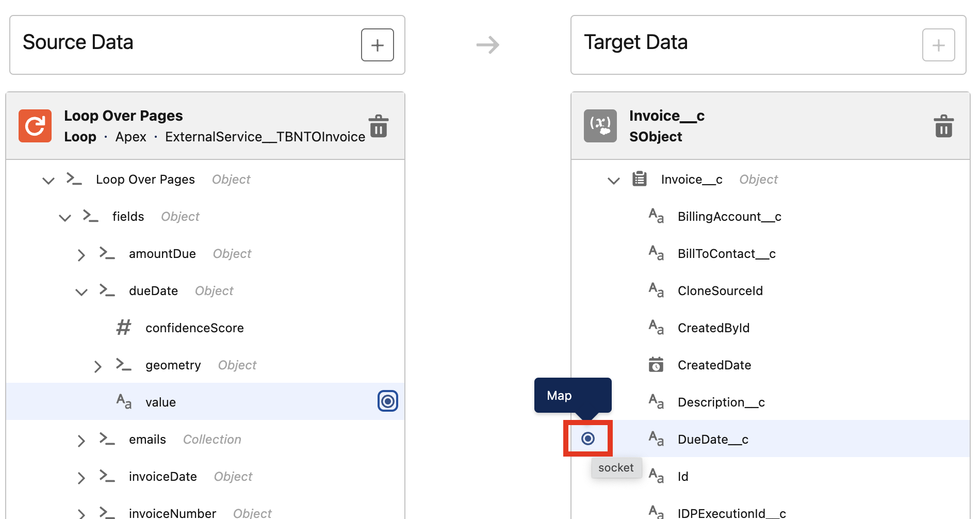Viewport: 980px width, 519px height.
Task: Click the text icon beside BillingAccount__c
Action: (x=656, y=216)
